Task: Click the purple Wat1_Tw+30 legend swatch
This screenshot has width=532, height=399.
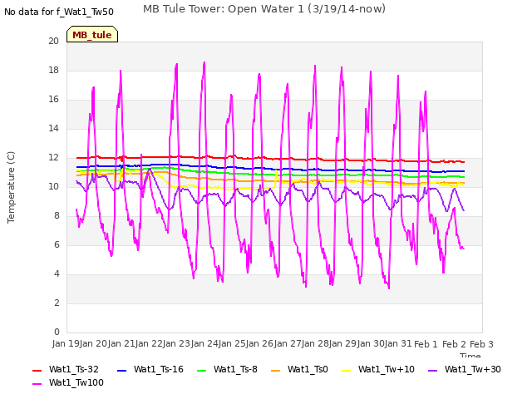Action: tap(432, 370)
